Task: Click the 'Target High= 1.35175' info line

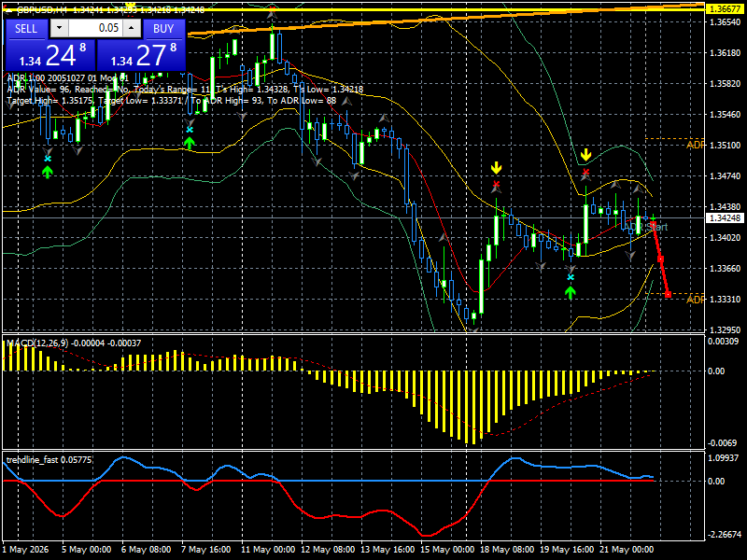Action: tap(172, 101)
